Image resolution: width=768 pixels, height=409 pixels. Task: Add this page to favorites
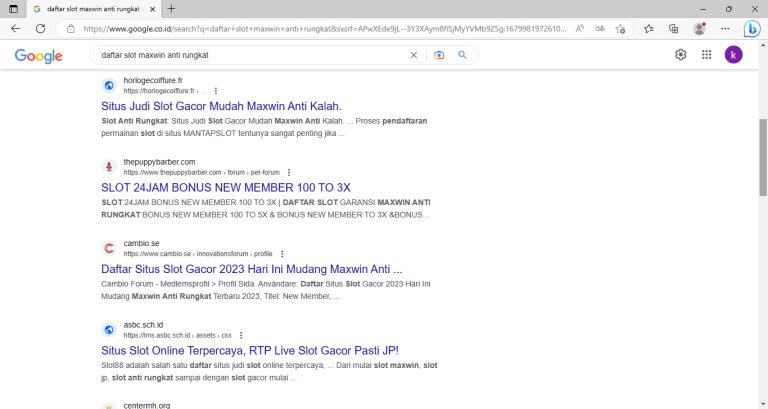621,29
